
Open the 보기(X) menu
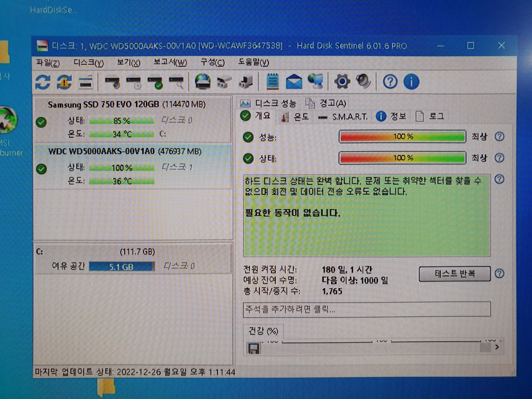pos(128,63)
